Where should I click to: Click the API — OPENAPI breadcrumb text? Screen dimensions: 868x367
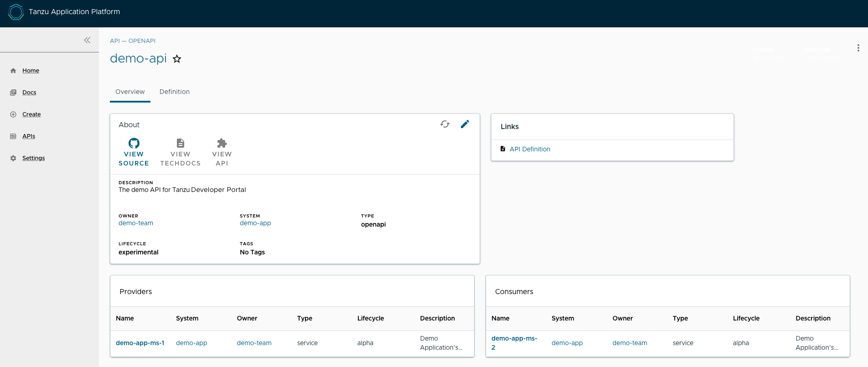pos(133,41)
